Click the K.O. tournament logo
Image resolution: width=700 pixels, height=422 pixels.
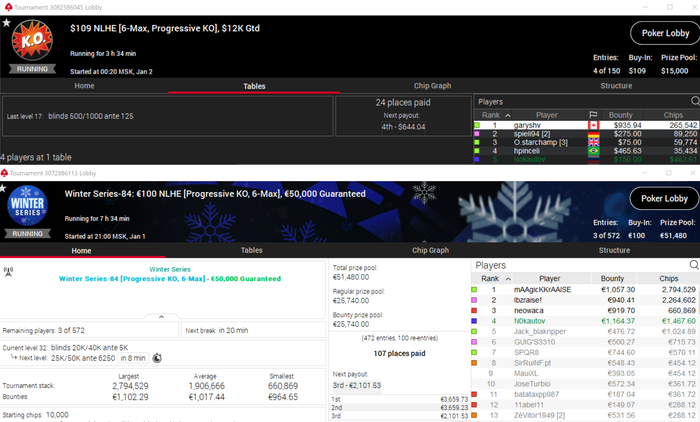pyautogui.click(x=32, y=40)
